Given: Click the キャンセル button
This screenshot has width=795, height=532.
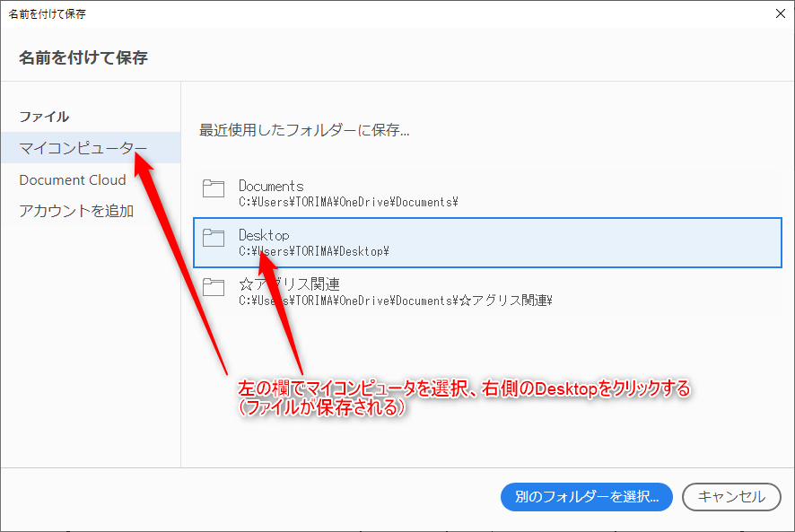Looking at the screenshot, I should click(x=731, y=496).
